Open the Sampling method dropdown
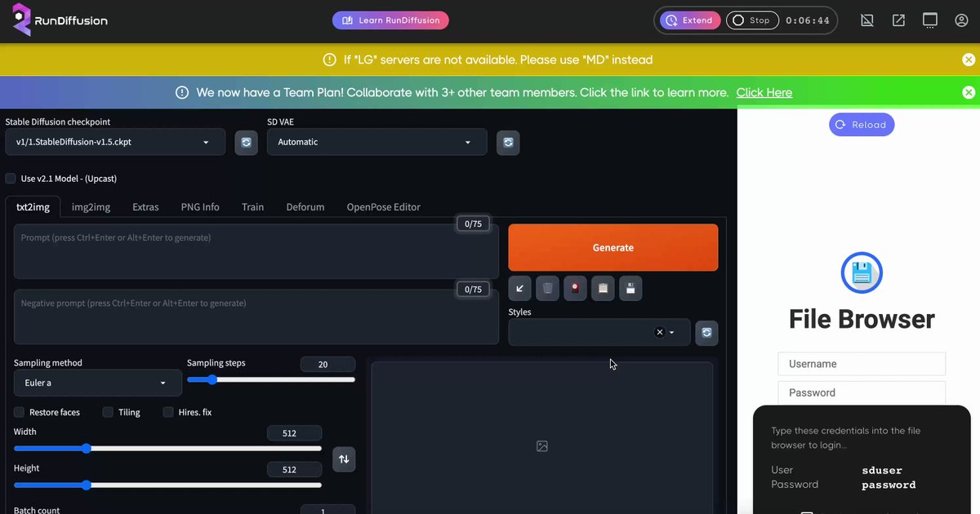The image size is (980, 514). click(98, 383)
